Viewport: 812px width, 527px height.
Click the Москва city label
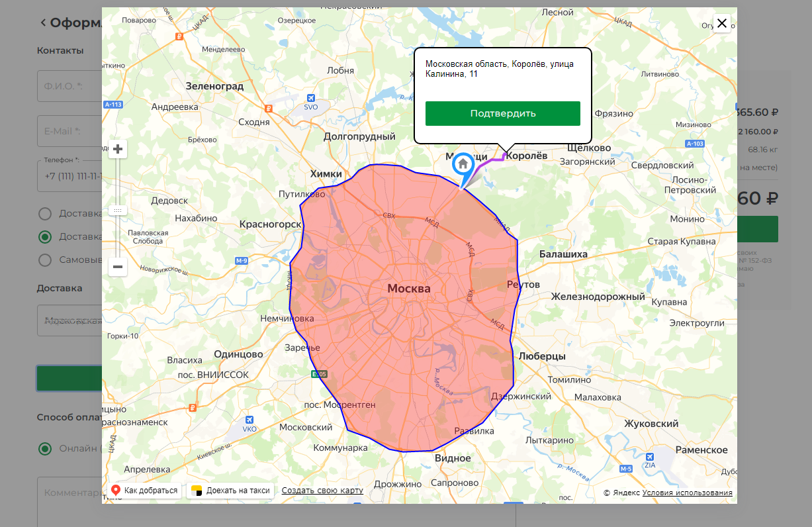[x=409, y=289]
